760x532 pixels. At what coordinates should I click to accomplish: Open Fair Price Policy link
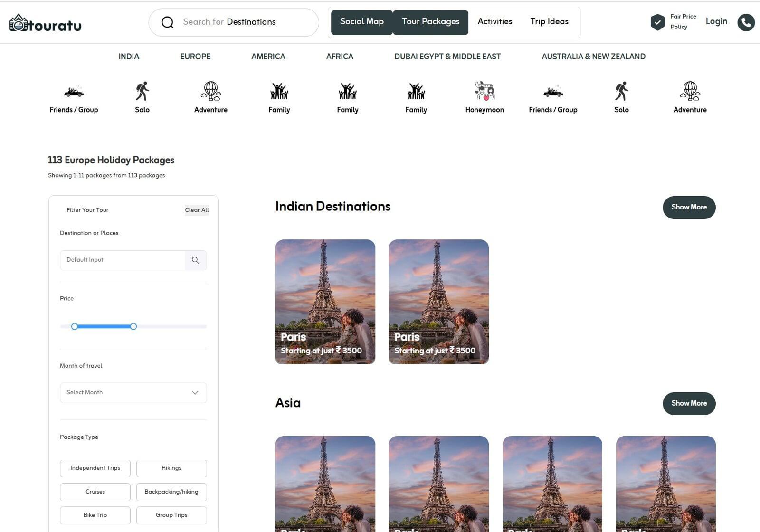[683, 22]
